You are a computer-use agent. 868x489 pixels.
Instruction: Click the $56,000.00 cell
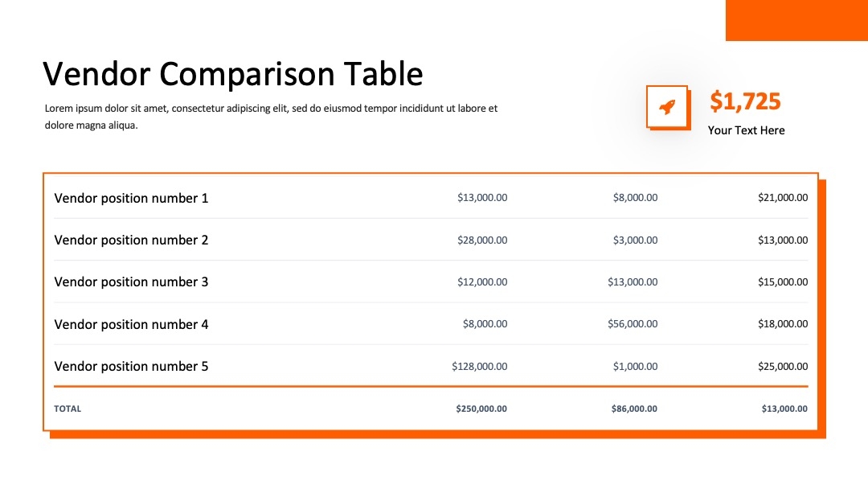633,324
